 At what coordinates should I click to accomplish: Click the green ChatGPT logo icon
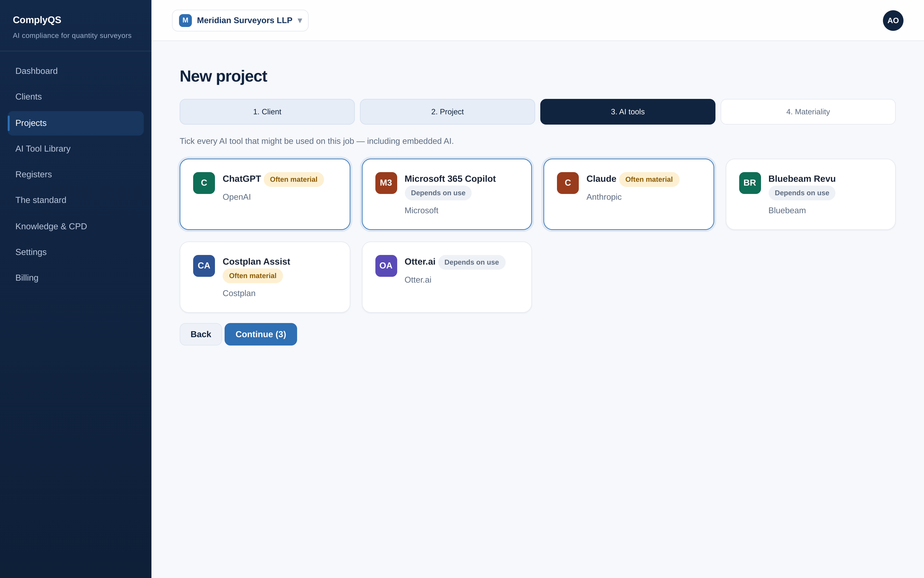pyautogui.click(x=204, y=183)
